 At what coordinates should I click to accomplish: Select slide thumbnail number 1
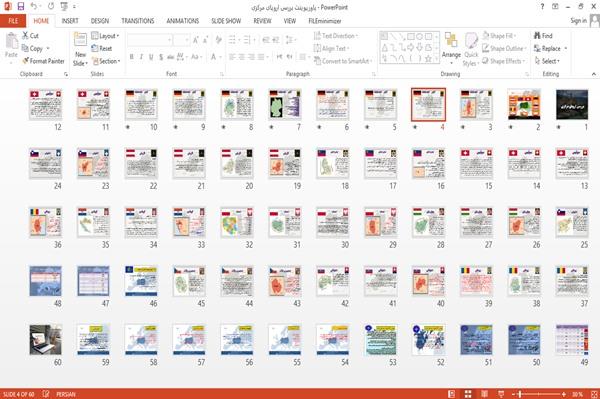pos(572,104)
